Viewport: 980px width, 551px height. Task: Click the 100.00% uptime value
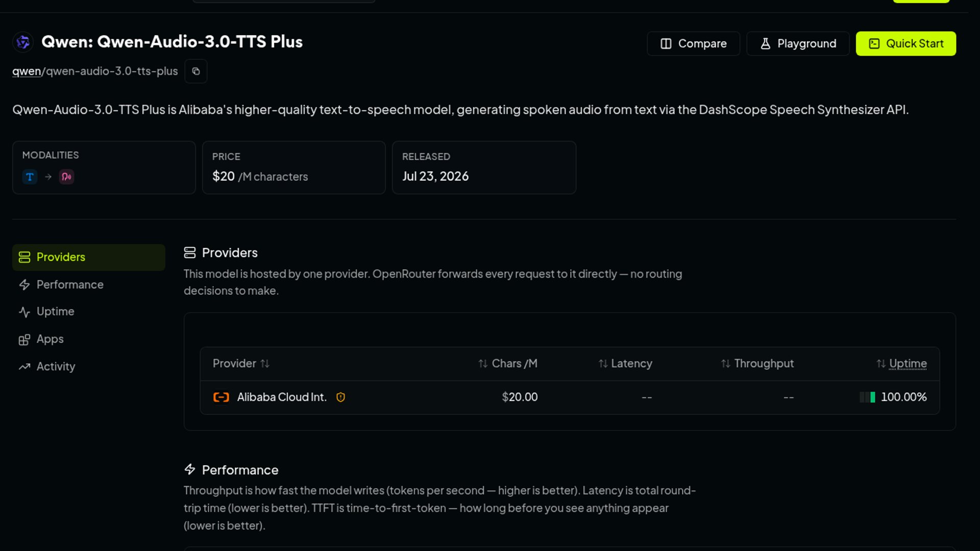point(904,397)
